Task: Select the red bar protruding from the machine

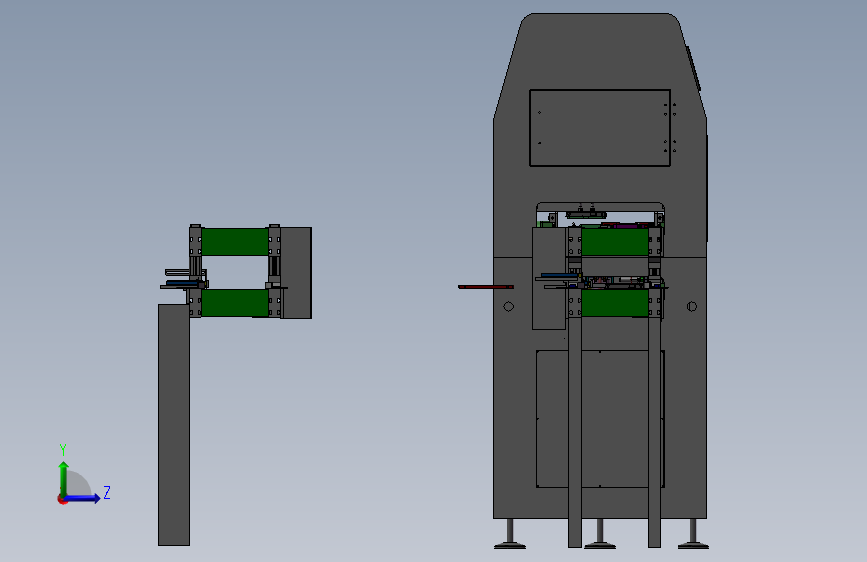Action: 486,287
